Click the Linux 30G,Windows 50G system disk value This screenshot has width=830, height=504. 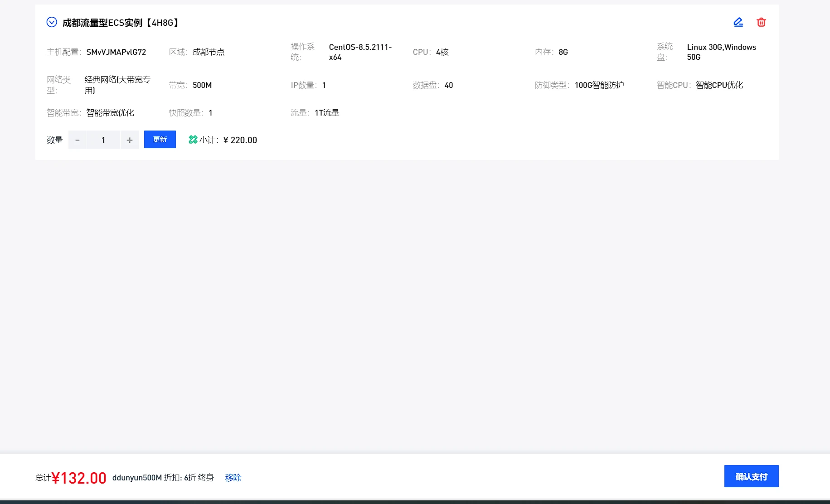point(721,52)
